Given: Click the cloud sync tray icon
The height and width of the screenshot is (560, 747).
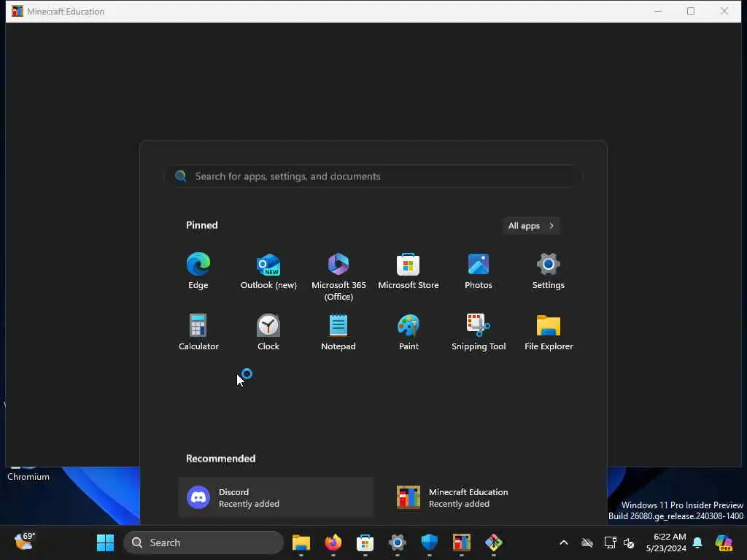Looking at the screenshot, I should 587,542.
